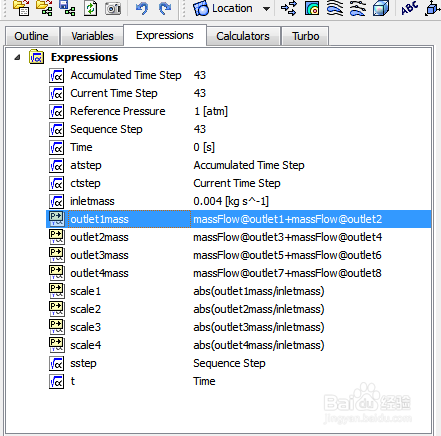Select the scale1 expression

pos(86,291)
